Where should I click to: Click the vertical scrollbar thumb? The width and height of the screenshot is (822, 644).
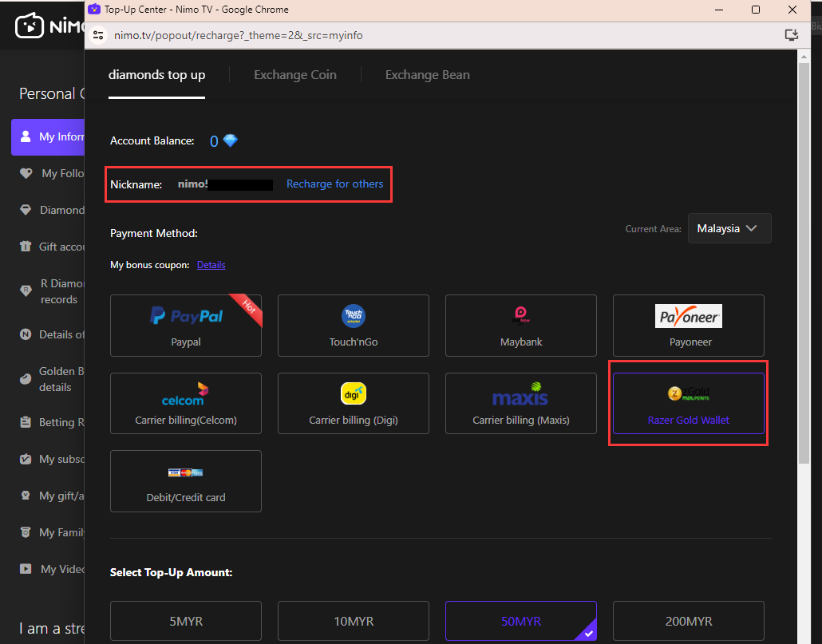coord(804,263)
